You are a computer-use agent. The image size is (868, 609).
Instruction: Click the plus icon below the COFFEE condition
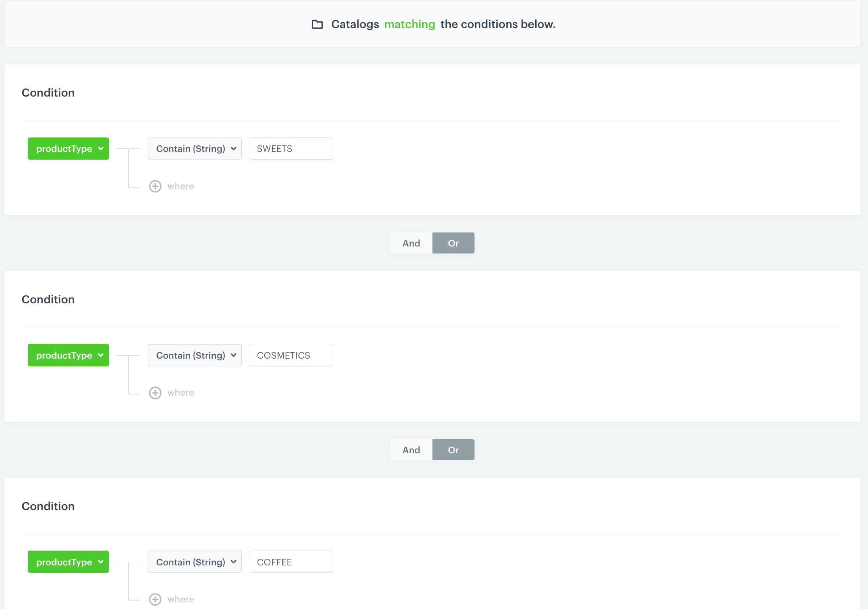[155, 599]
